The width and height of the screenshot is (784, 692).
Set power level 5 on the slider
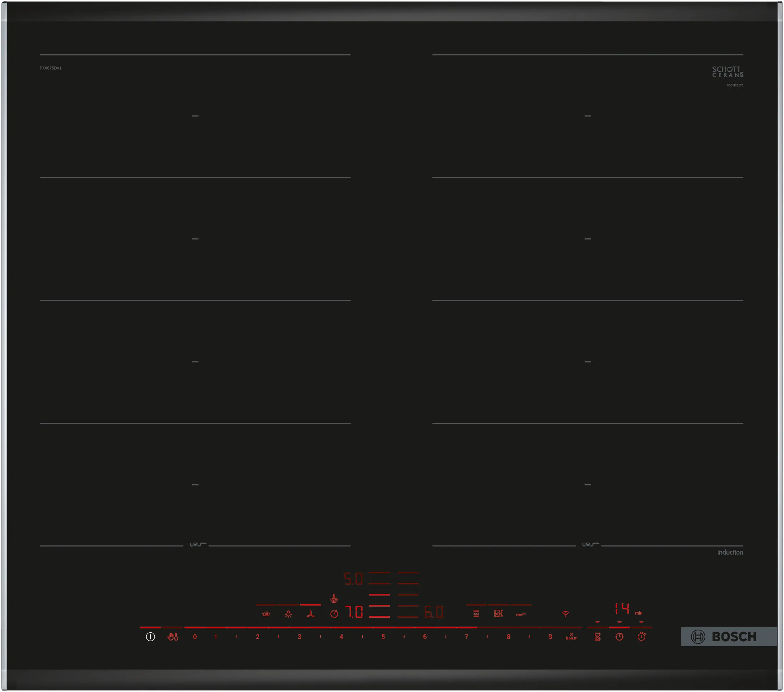coord(383,637)
